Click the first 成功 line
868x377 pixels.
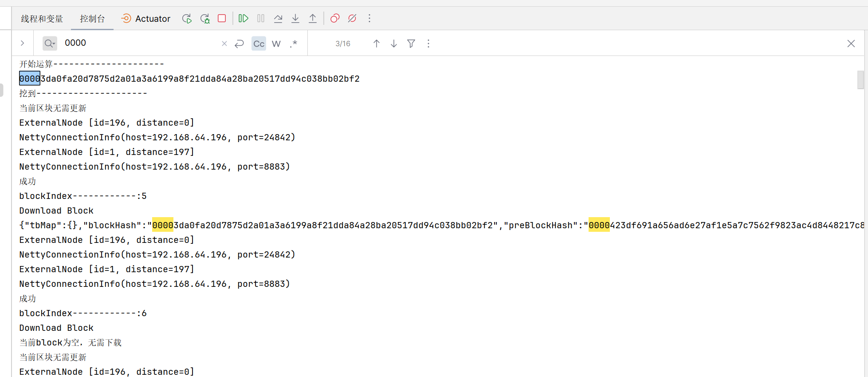pos(27,181)
